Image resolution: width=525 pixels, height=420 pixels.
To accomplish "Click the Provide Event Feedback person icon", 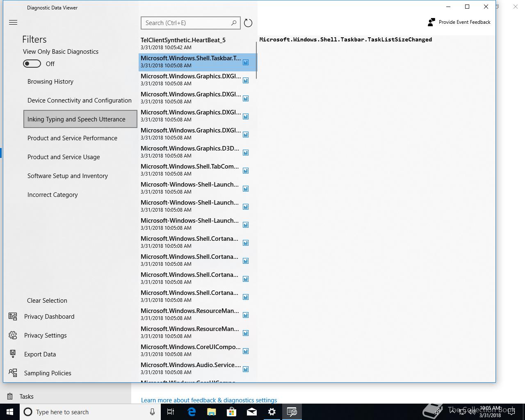I will point(431,22).
